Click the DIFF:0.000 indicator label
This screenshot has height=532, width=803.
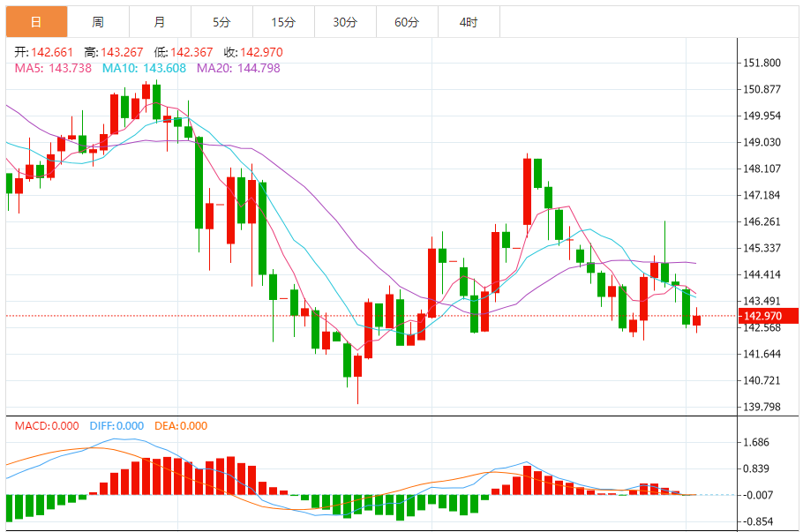116,426
